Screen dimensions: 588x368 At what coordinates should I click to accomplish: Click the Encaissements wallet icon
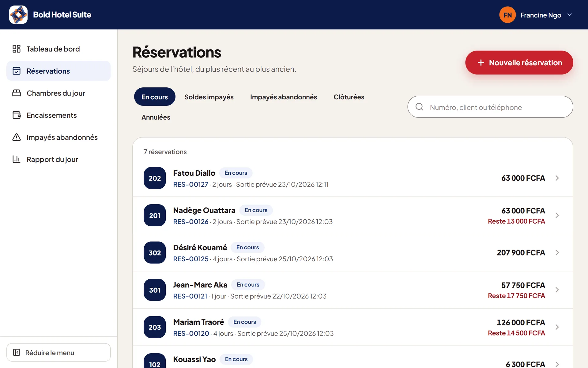17,115
